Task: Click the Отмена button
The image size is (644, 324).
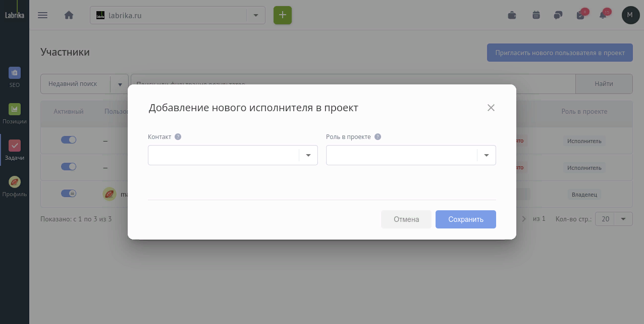Action: tap(406, 219)
